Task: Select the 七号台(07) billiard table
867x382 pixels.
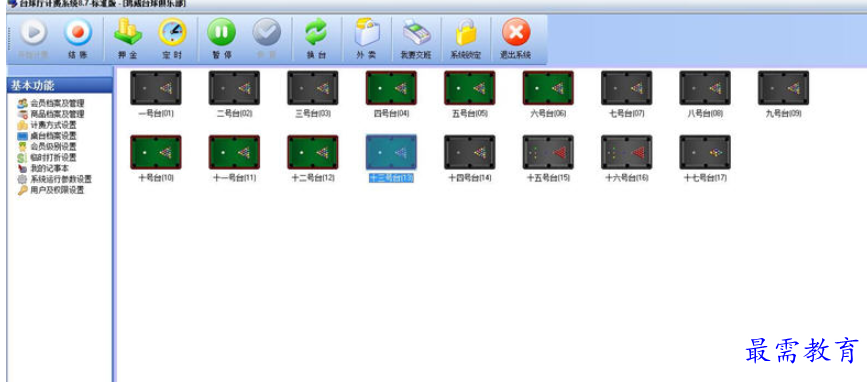Action: (x=626, y=88)
